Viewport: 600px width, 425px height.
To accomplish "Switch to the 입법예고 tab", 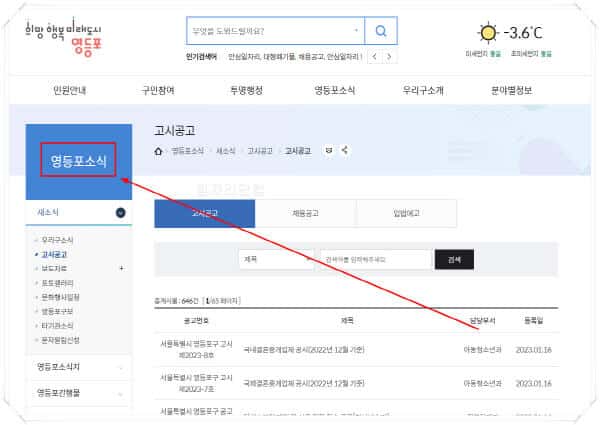I will (x=406, y=213).
